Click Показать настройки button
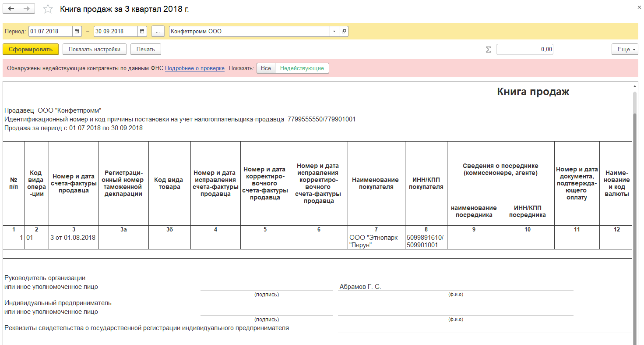The image size is (644, 345). click(95, 50)
